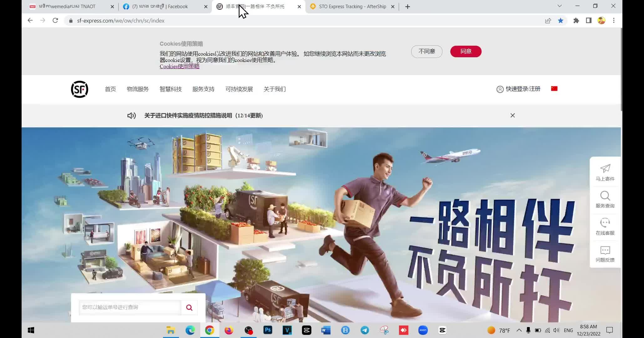
Task: Open the 物流服务 menu
Action: (138, 89)
